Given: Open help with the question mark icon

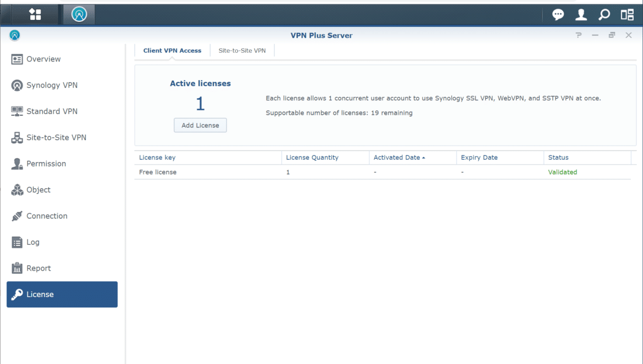Looking at the screenshot, I should click(x=579, y=35).
